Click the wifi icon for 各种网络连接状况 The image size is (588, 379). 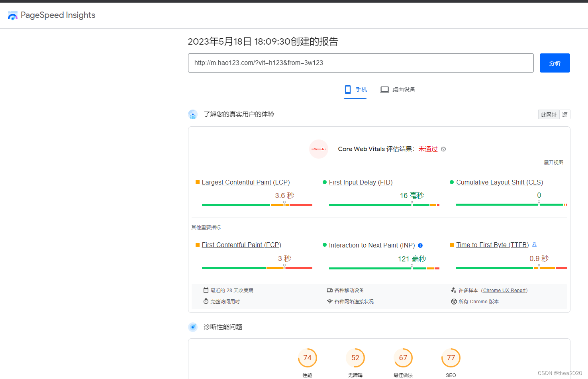click(x=330, y=301)
